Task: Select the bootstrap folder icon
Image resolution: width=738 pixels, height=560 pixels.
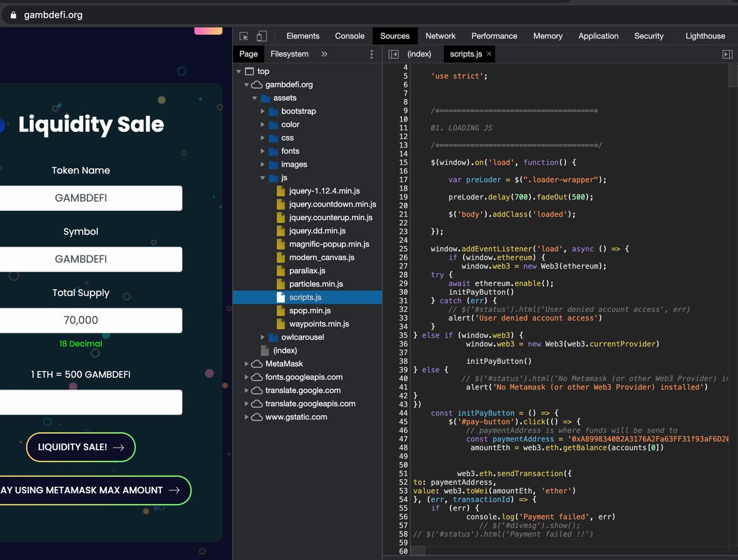Action: pos(273,111)
